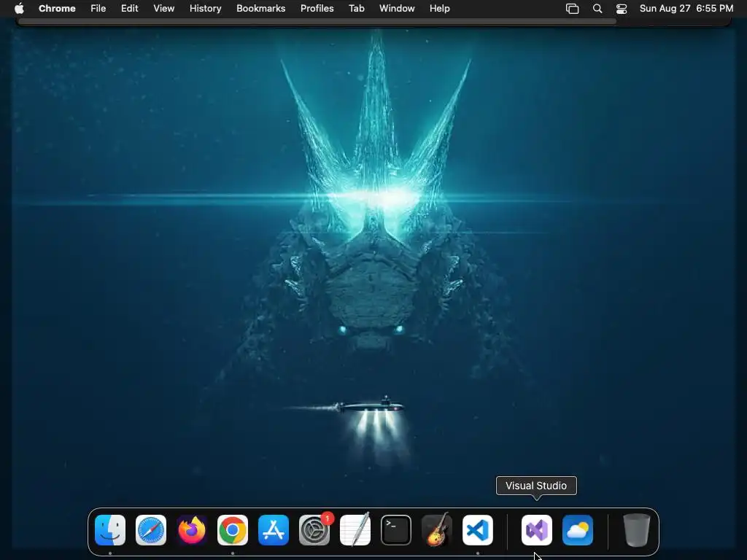The width and height of the screenshot is (747, 560).
Task: Open the Chrome application menu
Action: pos(57,9)
